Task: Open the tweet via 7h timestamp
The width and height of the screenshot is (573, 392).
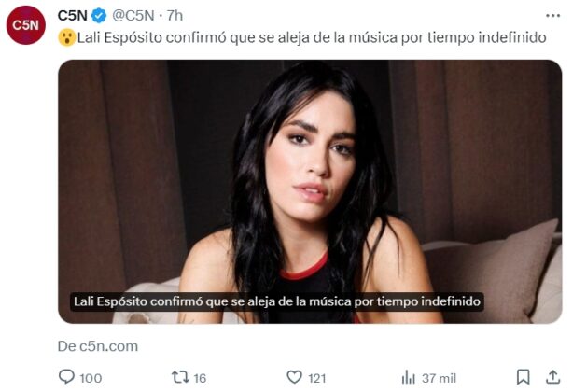Action: pos(175,15)
